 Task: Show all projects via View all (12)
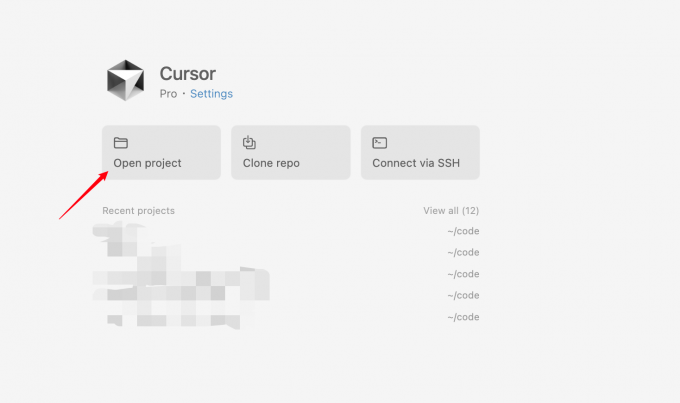pyautogui.click(x=451, y=211)
